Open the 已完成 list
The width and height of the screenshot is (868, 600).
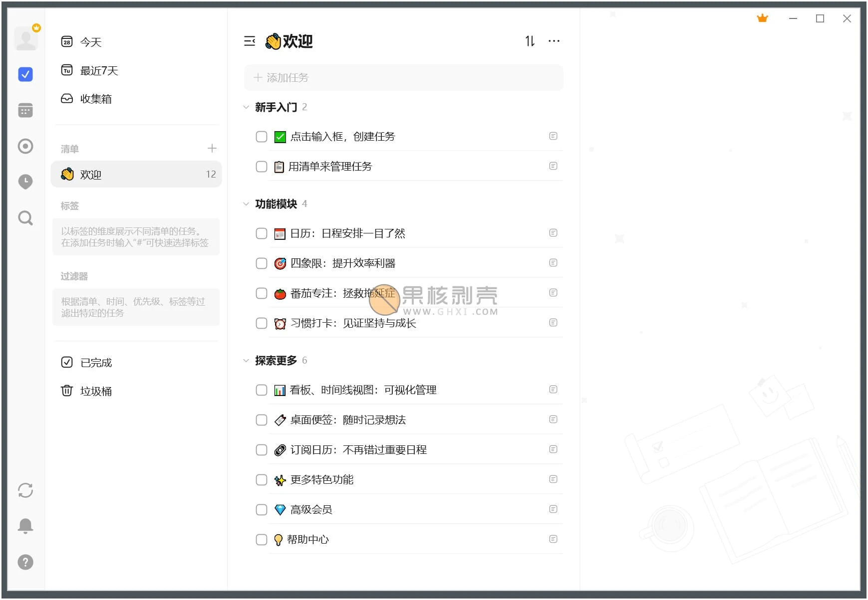point(136,363)
